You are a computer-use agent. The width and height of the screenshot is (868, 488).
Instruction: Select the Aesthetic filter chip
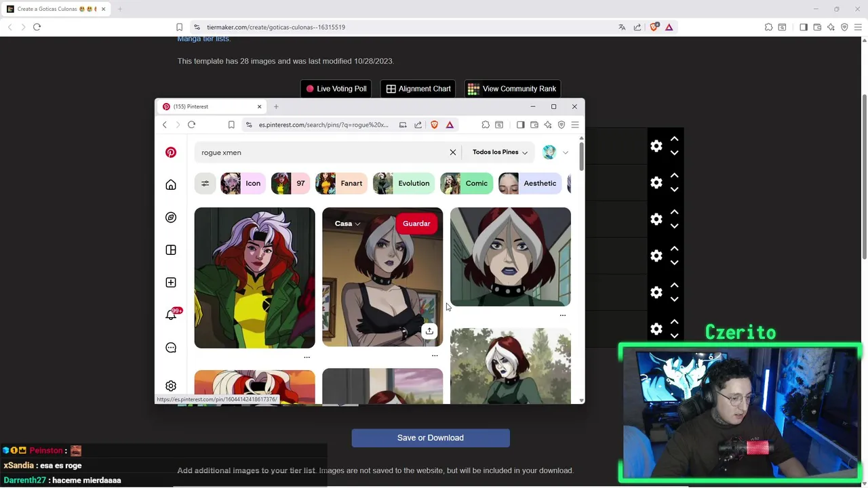point(530,183)
